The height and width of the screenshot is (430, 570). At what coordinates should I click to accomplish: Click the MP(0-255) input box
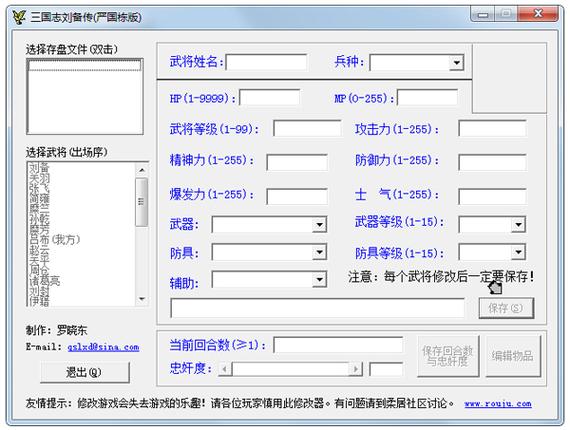[x=427, y=97]
